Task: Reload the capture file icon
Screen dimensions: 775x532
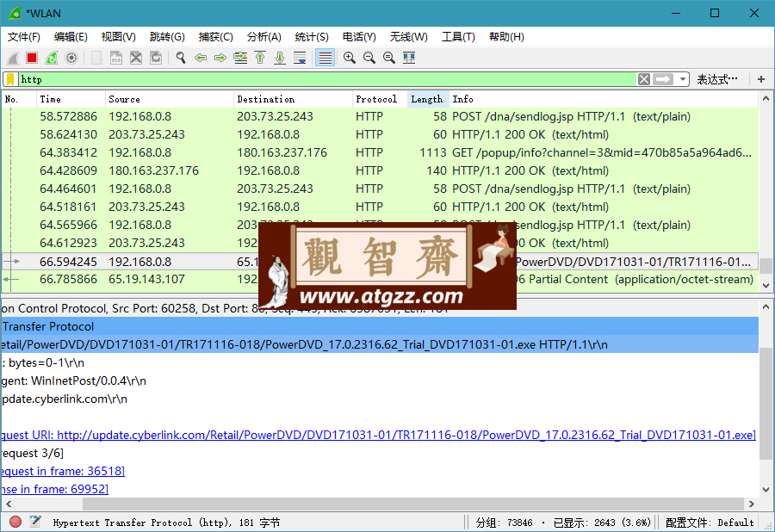Action: click(x=156, y=59)
